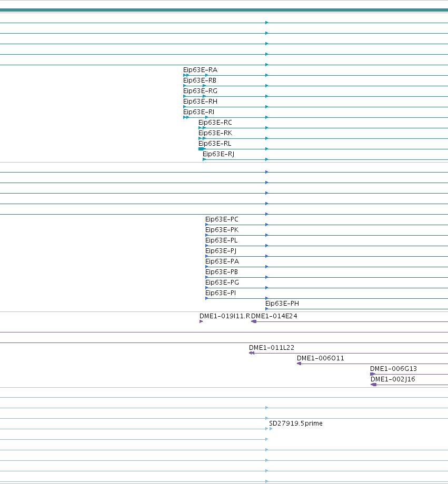448x484 pixels.
Task: Select the Eip63E-PB protein label
Action: 222,271
